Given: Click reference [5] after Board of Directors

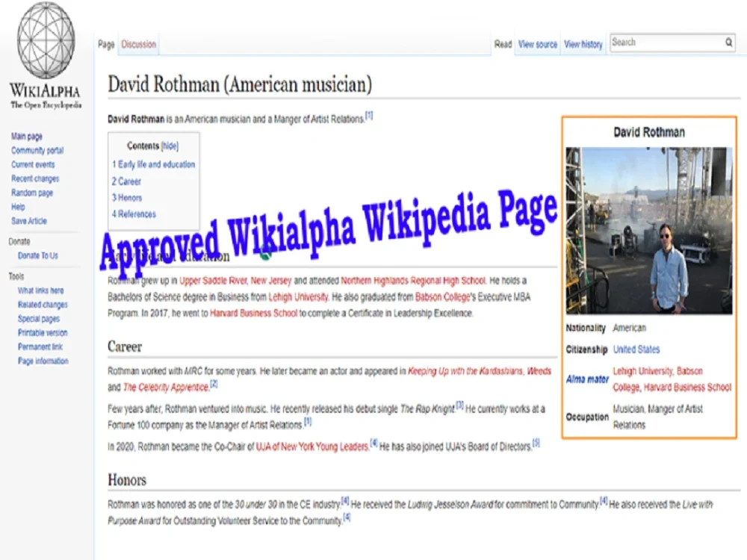Looking at the screenshot, I should tap(536, 443).
